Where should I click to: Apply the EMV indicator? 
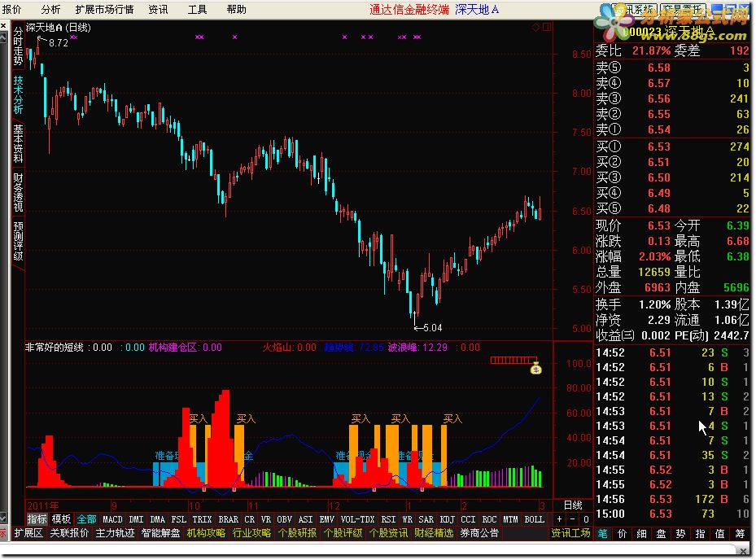327,519
